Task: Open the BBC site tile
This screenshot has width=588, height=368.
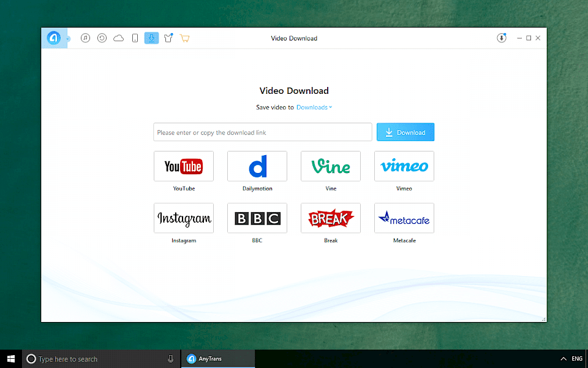Action: point(257,218)
